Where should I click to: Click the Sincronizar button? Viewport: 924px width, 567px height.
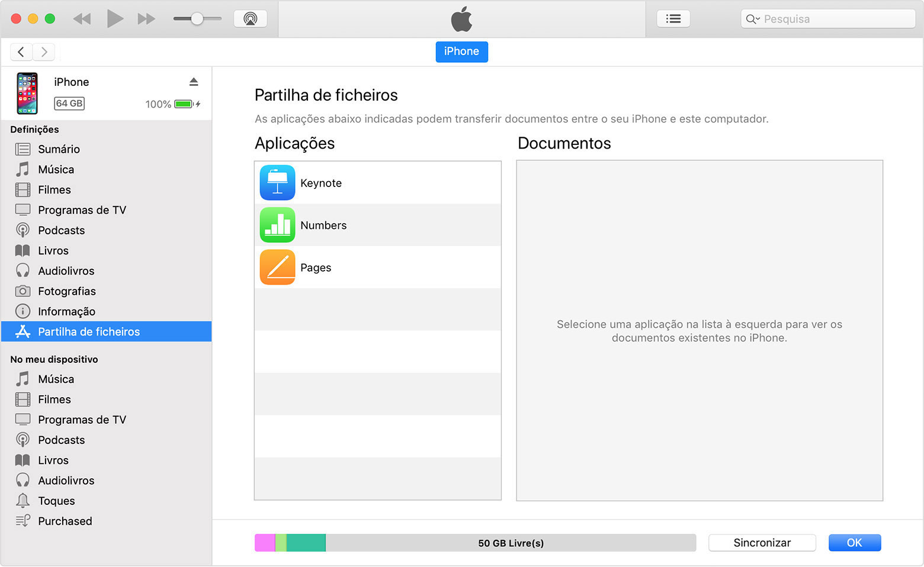[762, 543]
